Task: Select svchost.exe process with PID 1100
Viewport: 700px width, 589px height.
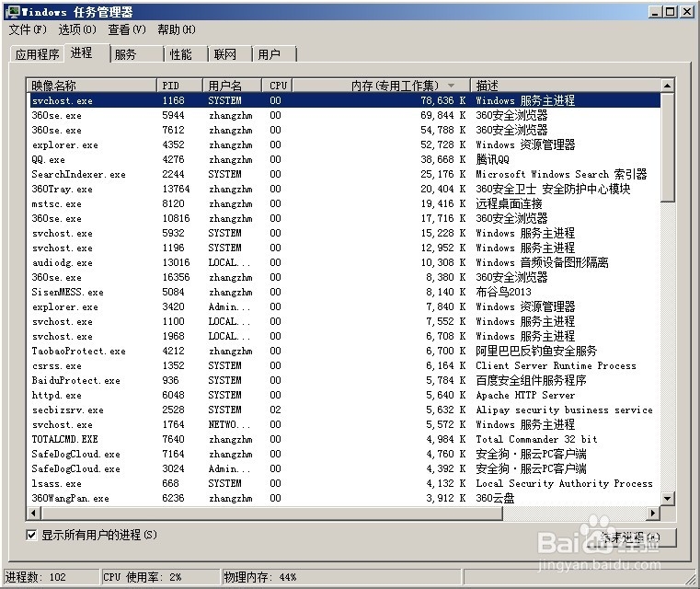Action: (x=345, y=321)
